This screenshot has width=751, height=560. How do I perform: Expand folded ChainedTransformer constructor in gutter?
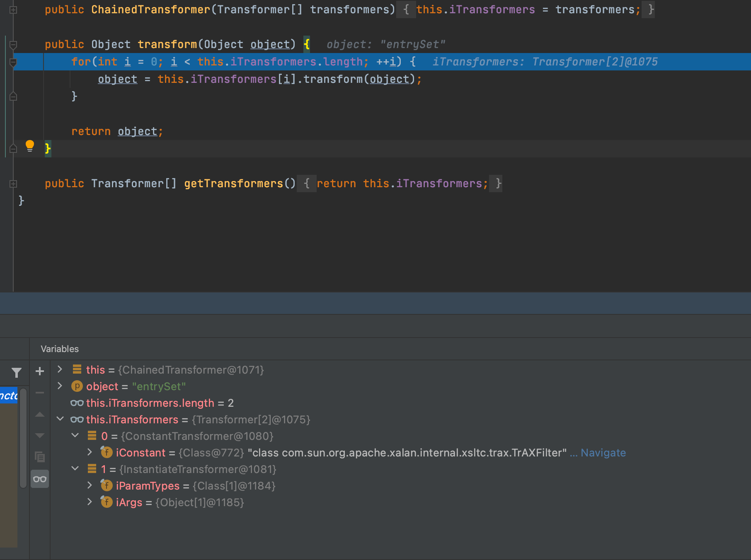pyautogui.click(x=13, y=10)
